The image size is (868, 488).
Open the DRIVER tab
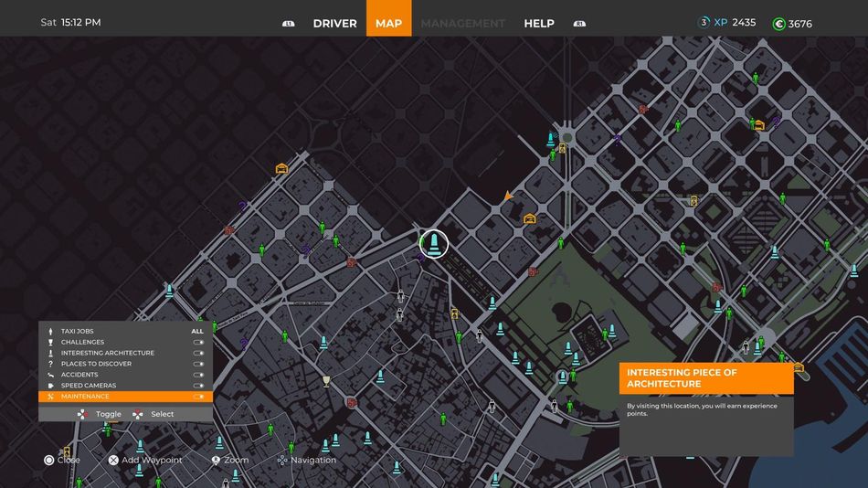click(x=335, y=23)
